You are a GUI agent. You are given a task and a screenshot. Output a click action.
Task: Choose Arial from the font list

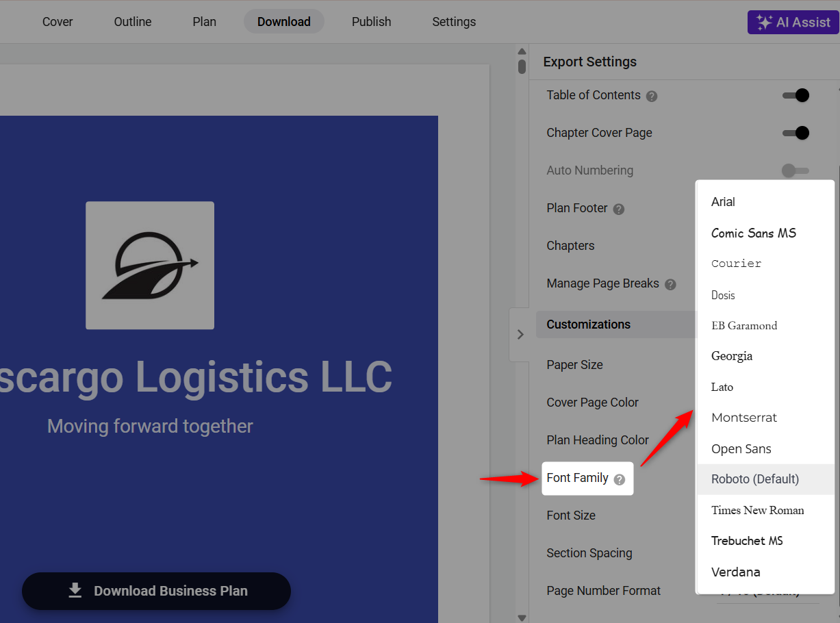[765, 202]
